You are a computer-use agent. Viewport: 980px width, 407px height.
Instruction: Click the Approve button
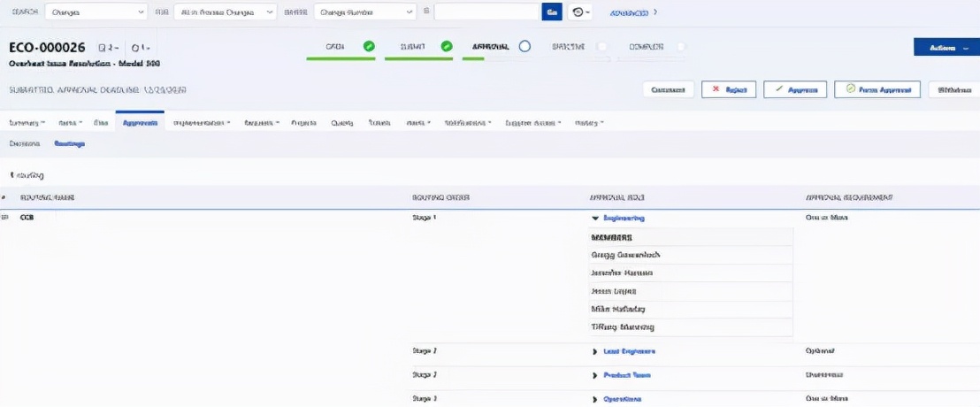coord(795,89)
